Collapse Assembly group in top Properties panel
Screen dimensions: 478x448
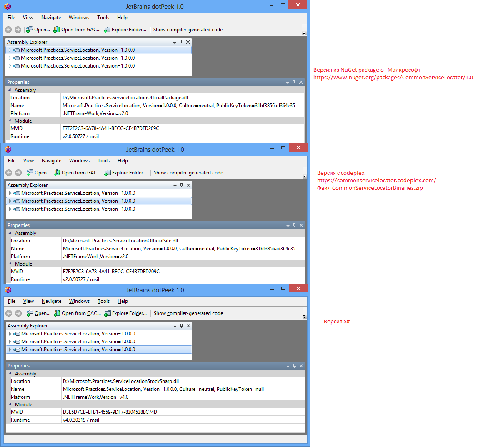[x=10, y=90]
